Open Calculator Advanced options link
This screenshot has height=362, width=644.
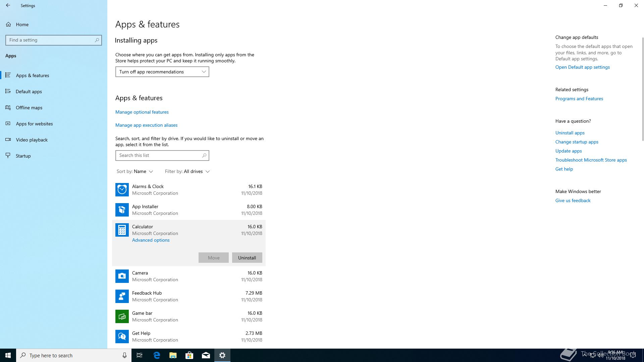[x=151, y=240]
